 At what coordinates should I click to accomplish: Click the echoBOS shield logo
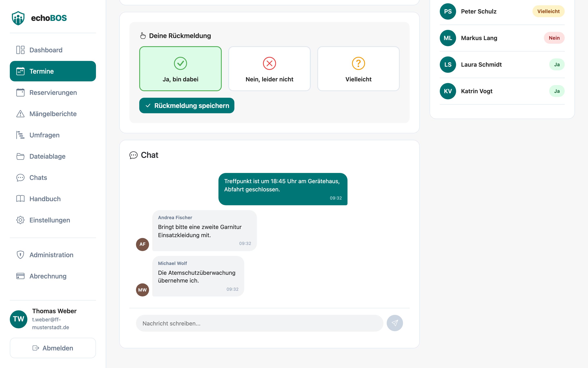point(18,18)
